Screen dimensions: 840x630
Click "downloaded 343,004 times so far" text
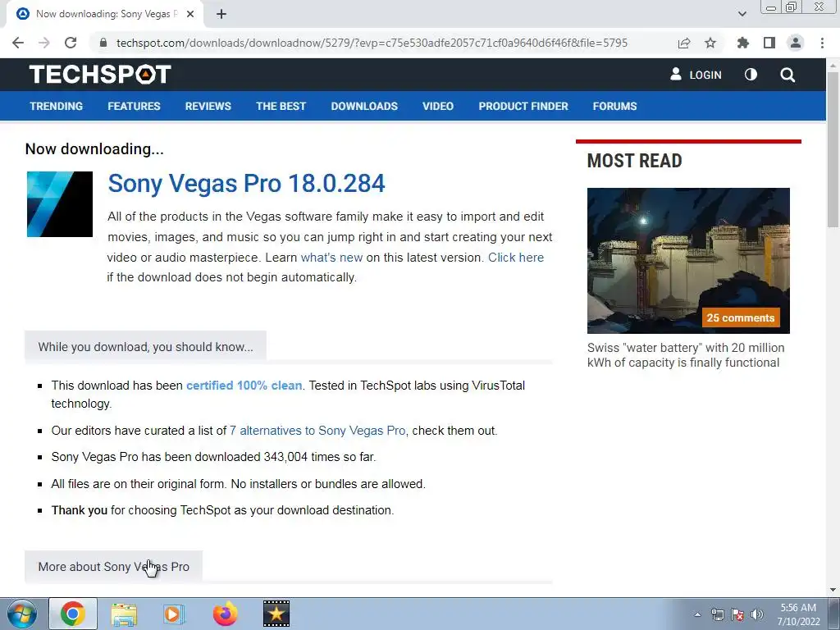click(x=285, y=457)
